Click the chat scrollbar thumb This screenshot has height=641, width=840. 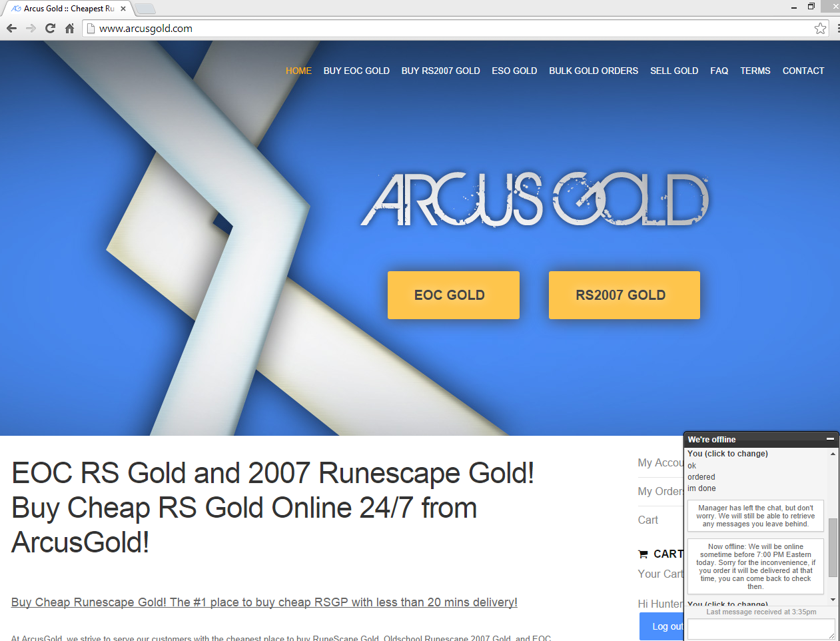tap(833, 548)
